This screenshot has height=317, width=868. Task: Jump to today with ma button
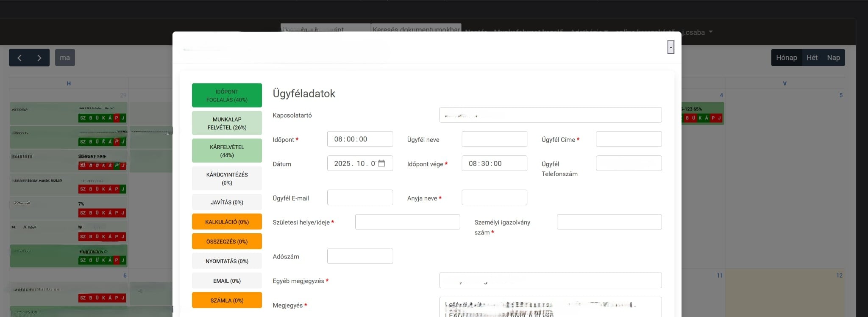[65, 58]
